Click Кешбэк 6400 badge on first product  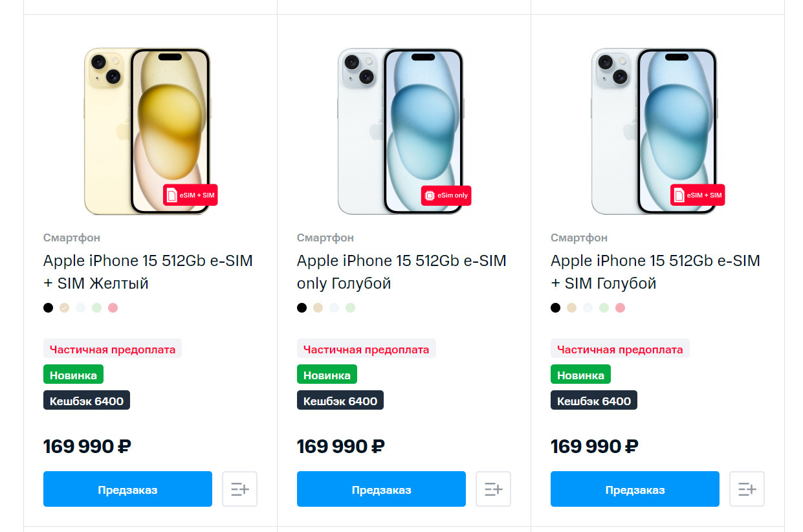point(87,401)
